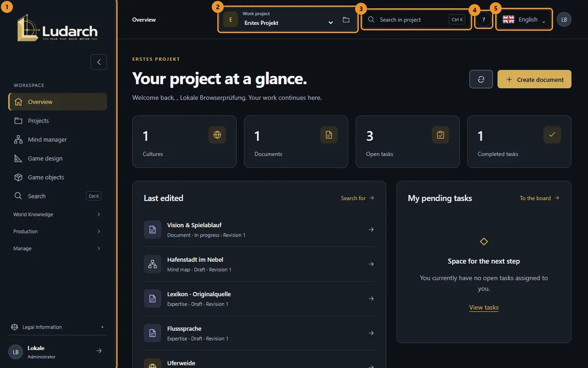Expand the World Knowledge group
Screen dimensions: 588x368
click(58, 214)
